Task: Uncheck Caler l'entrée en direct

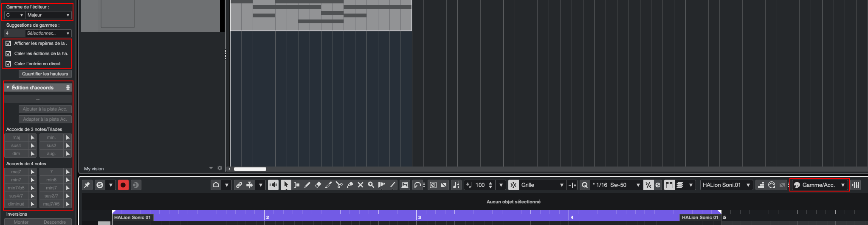Action: (8, 64)
